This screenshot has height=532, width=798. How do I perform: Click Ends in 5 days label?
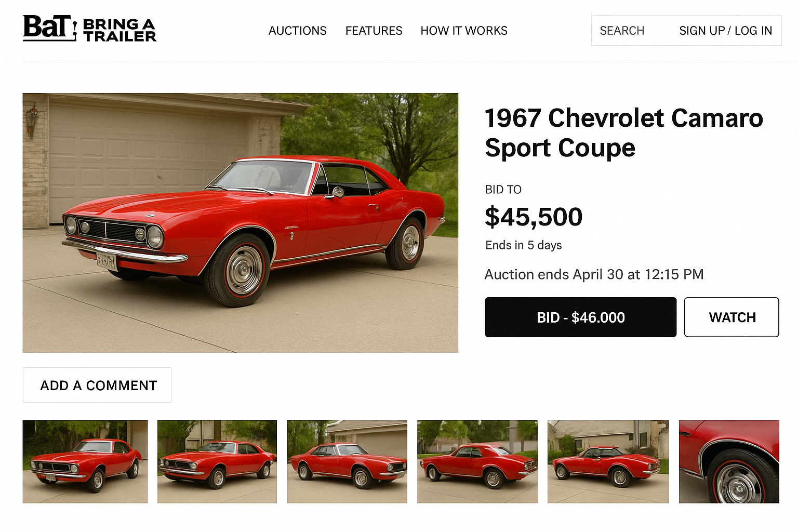tap(523, 245)
